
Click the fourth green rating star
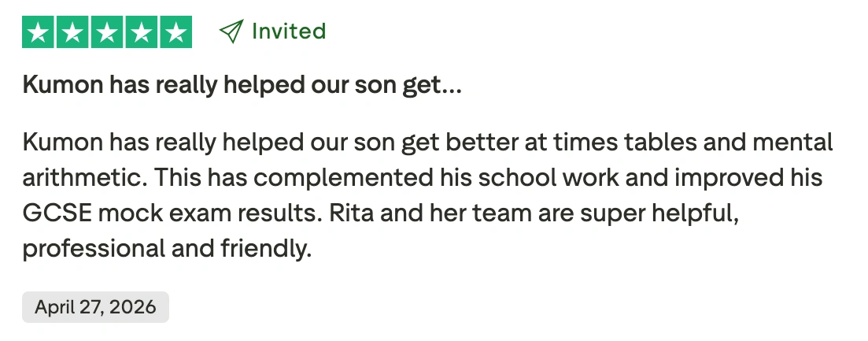point(141,32)
